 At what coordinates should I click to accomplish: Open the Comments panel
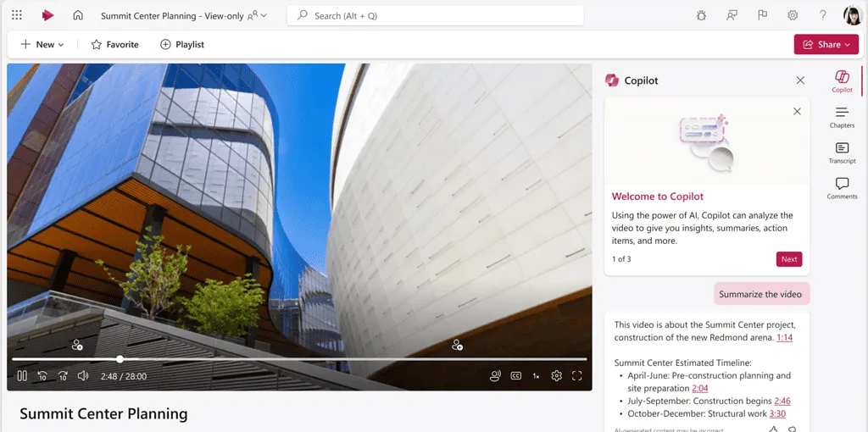(x=842, y=188)
